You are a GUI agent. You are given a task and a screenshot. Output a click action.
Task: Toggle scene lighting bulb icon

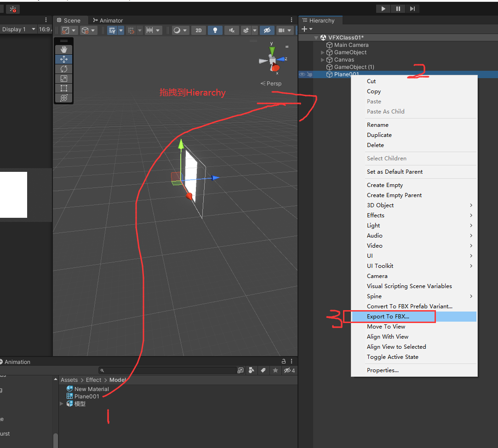pyautogui.click(x=215, y=30)
